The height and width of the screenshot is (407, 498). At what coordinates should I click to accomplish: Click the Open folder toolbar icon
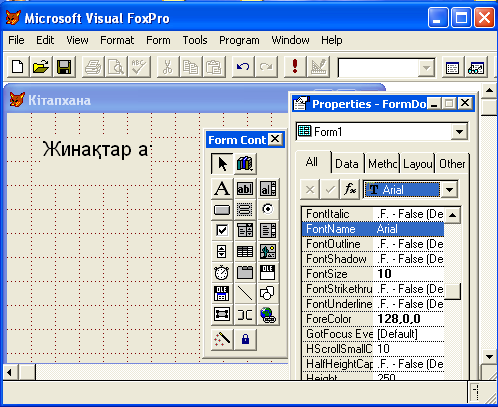[x=41, y=67]
